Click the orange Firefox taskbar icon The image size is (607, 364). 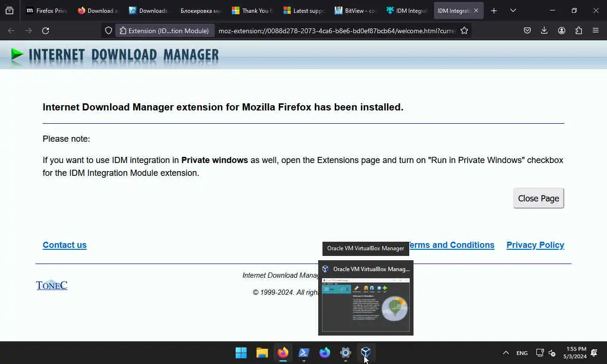[283, 353]
